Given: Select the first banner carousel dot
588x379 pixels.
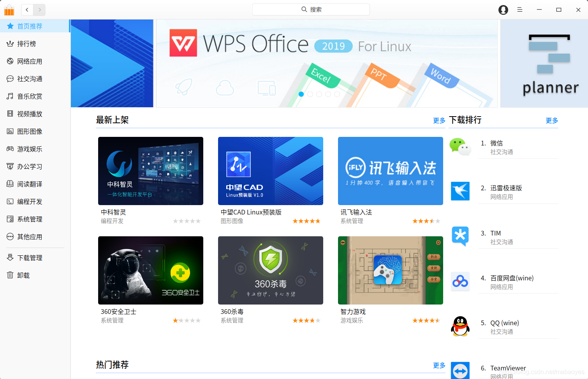Looking at the screenshot, I should (301, 94).
